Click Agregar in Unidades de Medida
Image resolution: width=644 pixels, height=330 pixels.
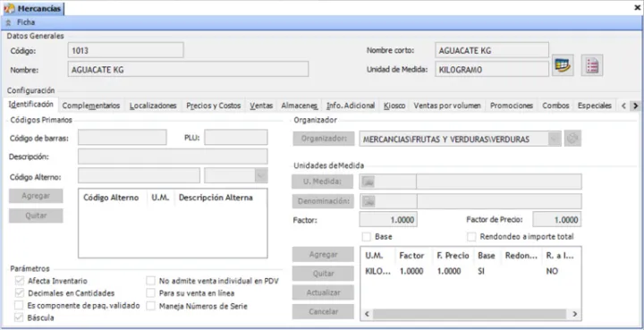click(323, 255)
